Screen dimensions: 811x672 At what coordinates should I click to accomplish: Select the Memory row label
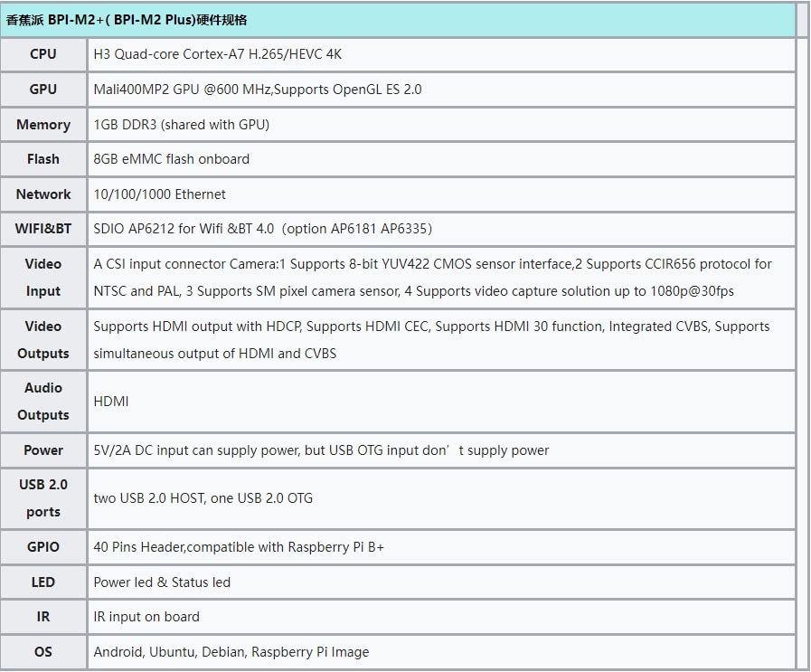coord(42,125)
